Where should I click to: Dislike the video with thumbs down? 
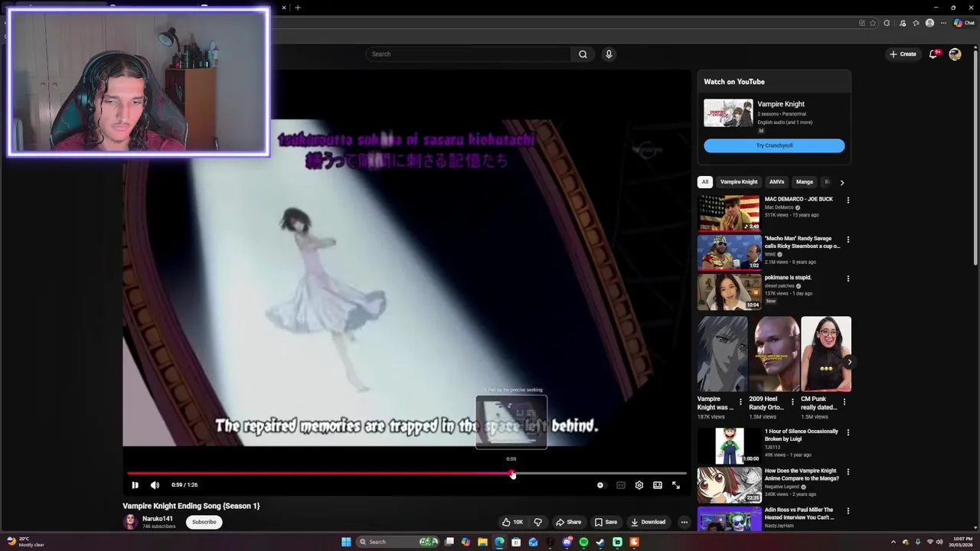537,522
